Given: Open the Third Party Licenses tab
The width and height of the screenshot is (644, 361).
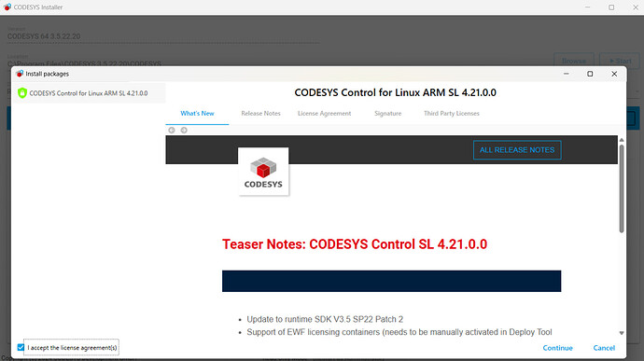Looking at the screenshot, I should point(452,114).
